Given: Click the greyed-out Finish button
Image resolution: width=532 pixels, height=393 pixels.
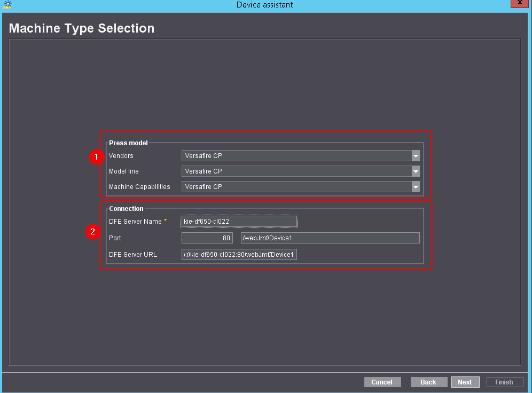Looking at the screenshot, I should pyautogui.click(x=504, y=382).
